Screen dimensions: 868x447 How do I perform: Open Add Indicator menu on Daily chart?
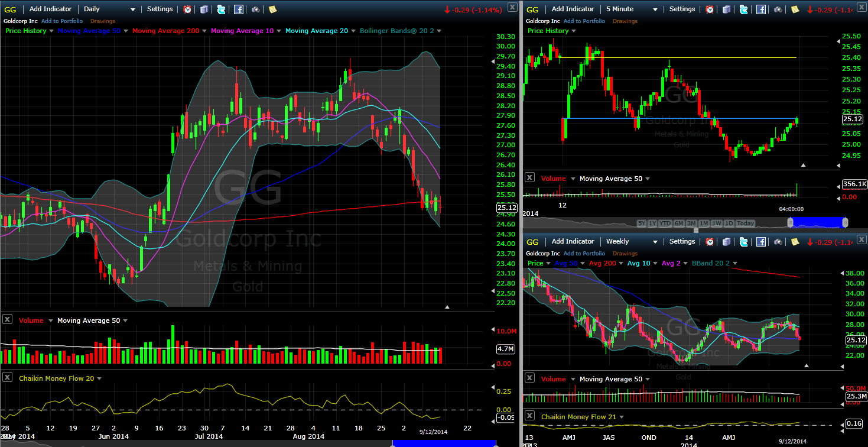click(50, 9)
